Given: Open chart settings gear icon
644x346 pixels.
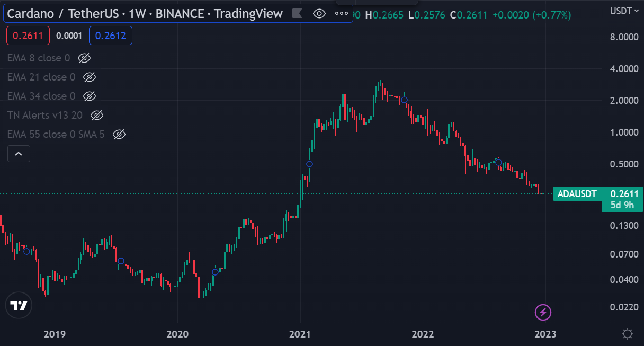Looking at the screenshot, I should pyautogui.click(x=628, y=334).
